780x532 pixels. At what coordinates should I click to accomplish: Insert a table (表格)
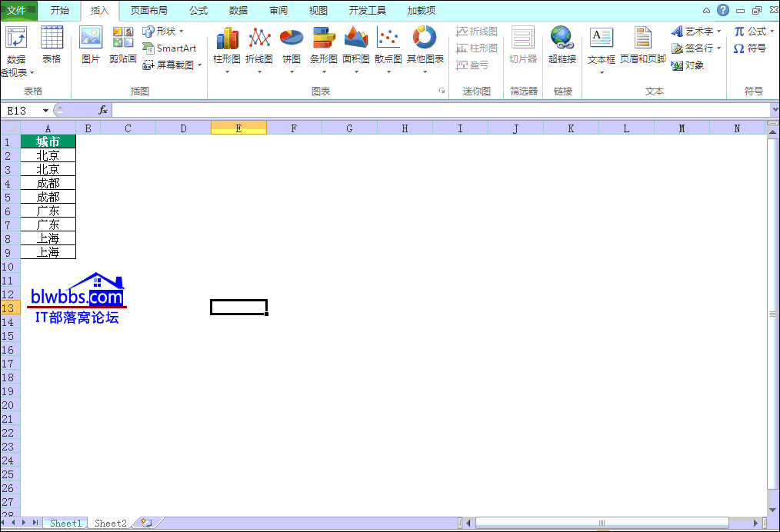(52, 45)
